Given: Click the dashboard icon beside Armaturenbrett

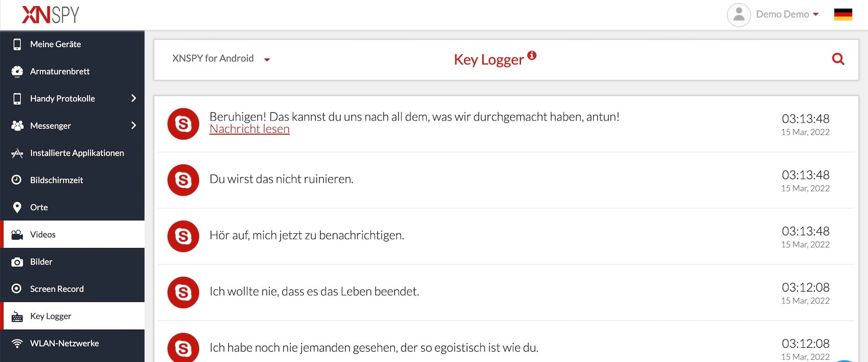Looking at the screenshot, I should (17, 71).
